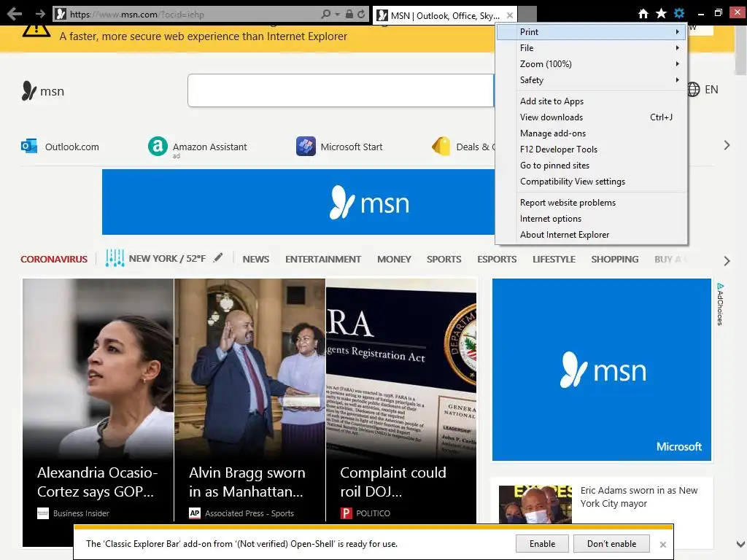The width and height of the screenshot is (747, 560).
Task: Click the yellow warning triangle icon
Action: pos(36,29)
